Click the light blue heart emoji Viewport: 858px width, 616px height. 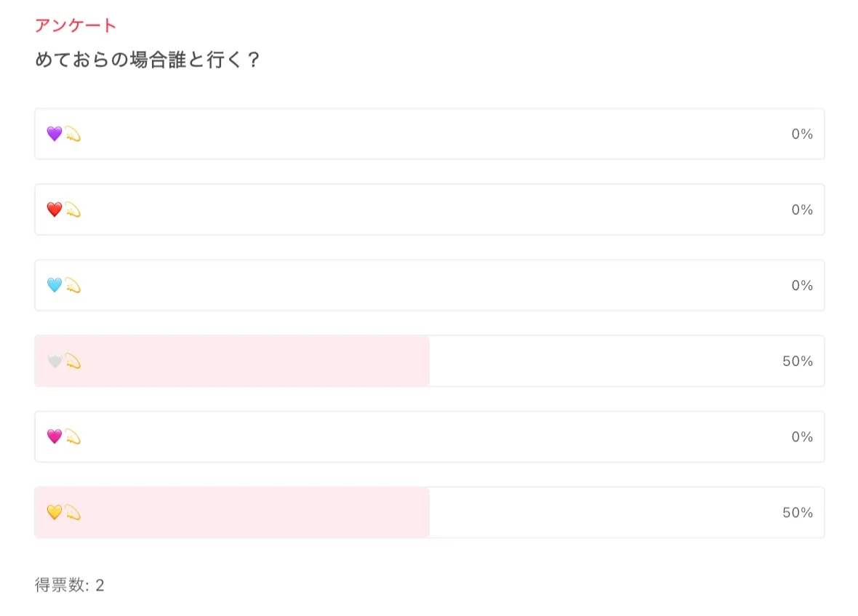[x=55, y=285]
